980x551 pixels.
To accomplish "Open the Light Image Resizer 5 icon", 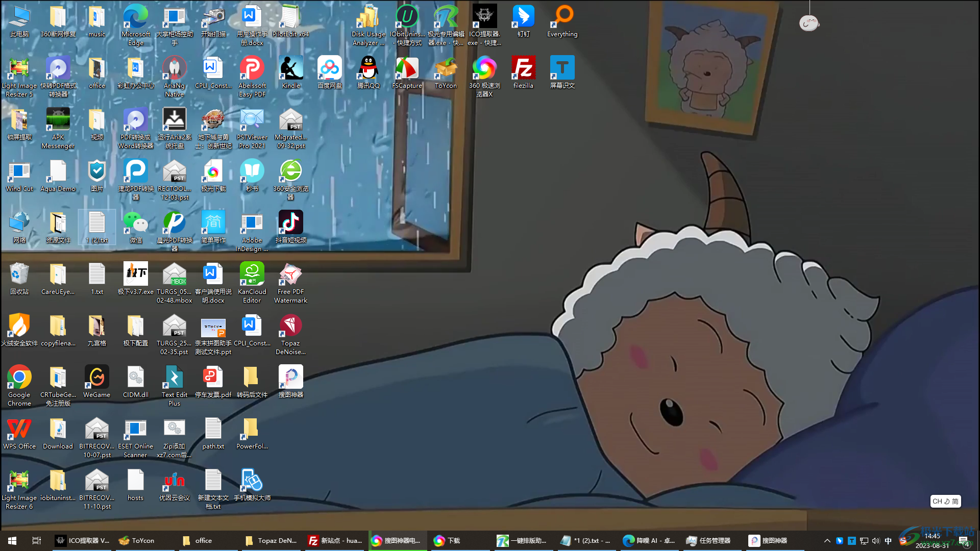I will tap(19, 77).
